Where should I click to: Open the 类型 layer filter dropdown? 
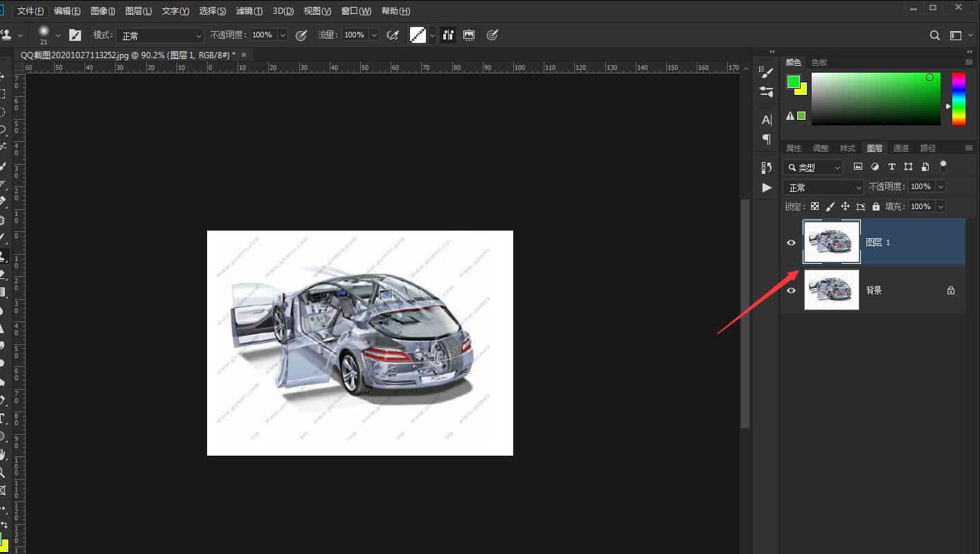[x=813, y=167]
